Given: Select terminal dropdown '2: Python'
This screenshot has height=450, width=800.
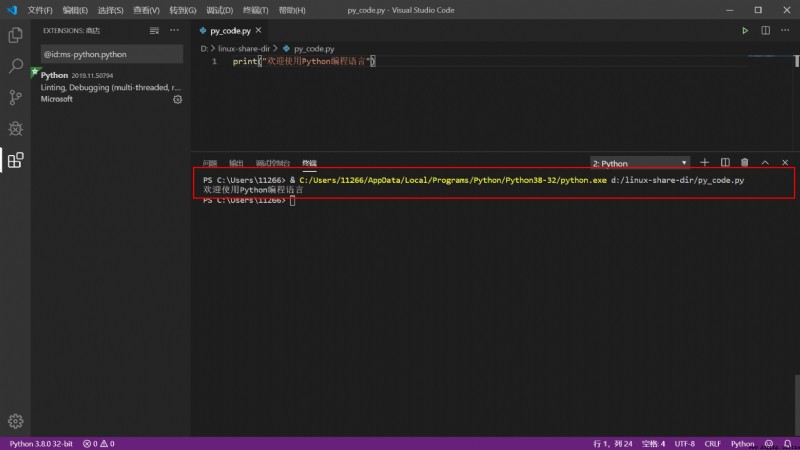Looking at the screenshot, I should point(640,163).
